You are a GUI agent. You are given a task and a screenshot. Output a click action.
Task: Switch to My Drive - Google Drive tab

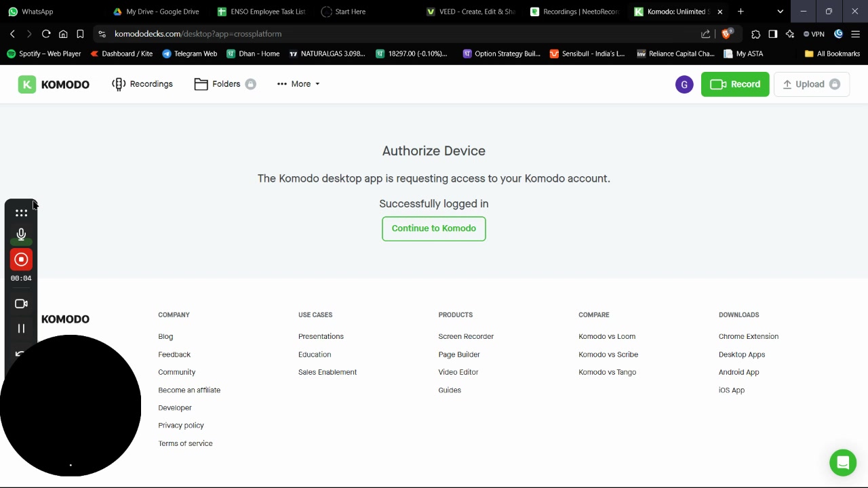tap(156, 12)
